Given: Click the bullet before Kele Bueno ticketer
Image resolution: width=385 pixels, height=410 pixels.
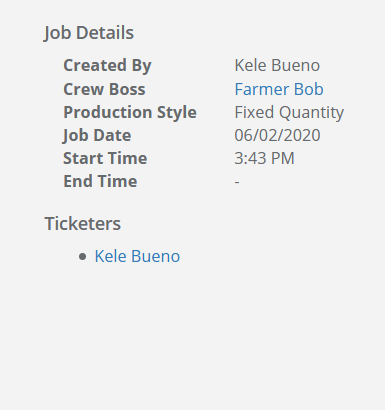Looking at the screenshot, I should coord(82,257).
